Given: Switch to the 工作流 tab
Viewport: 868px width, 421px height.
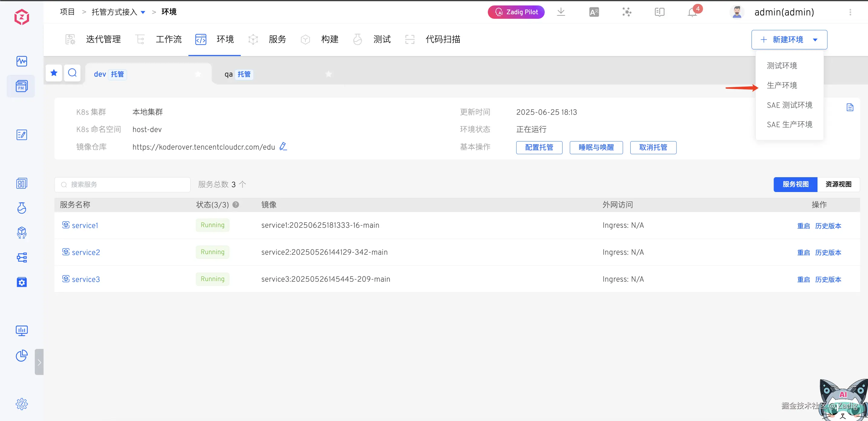Looking at the screenshot, I should pyautogui.click(x=168, y=39).
